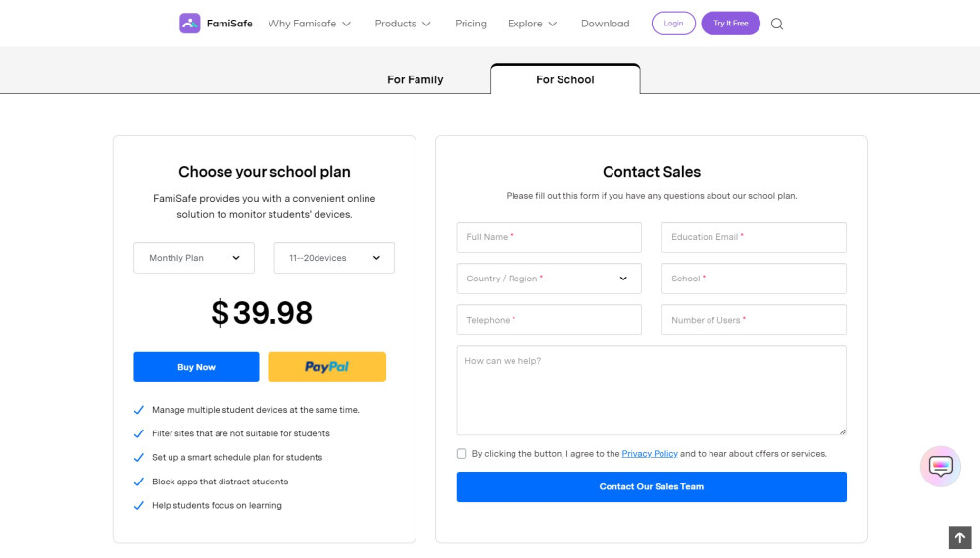The image size is (980, 558).
Task: Focus the Full Name input field
Action: 549,237
